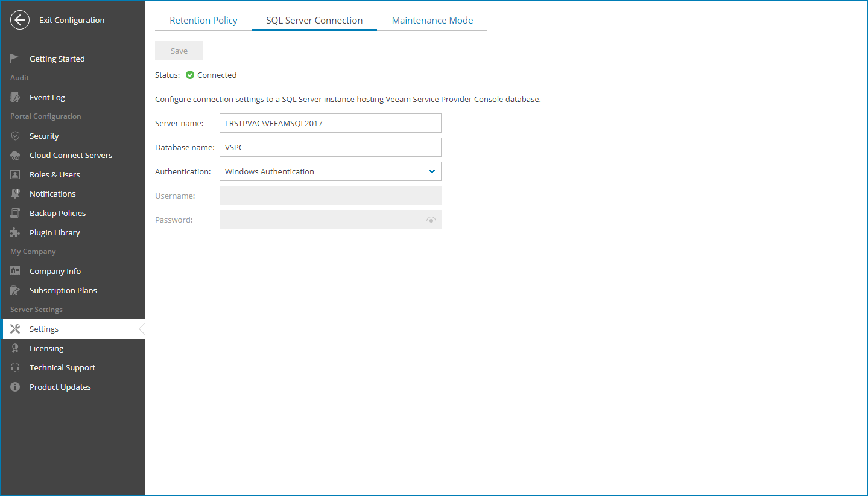Click the Security shield icon
868x496 pixels.
[x=15, y=136]
